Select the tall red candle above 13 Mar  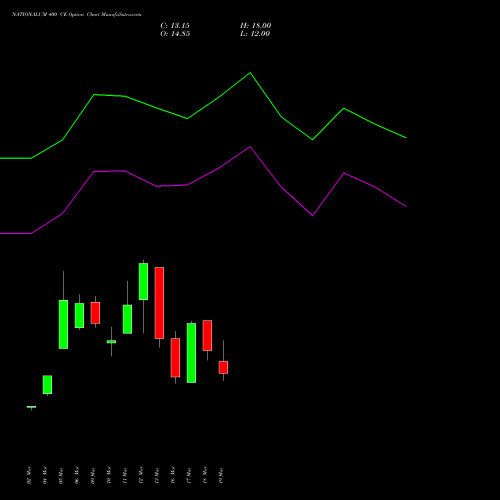pos(159,303)
